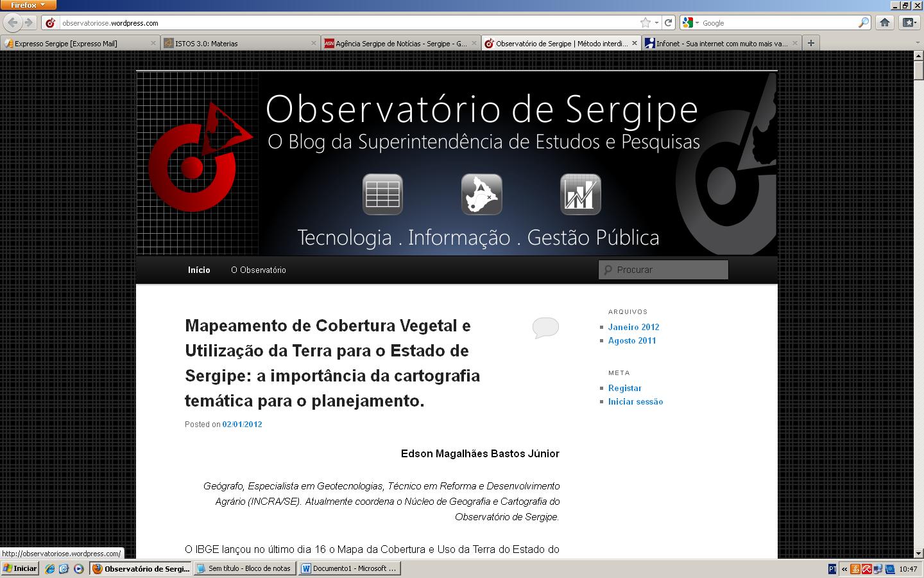
Task: Open the 02/01/2012 post date link
Action: pyautogui.click(x=242, y=424)
